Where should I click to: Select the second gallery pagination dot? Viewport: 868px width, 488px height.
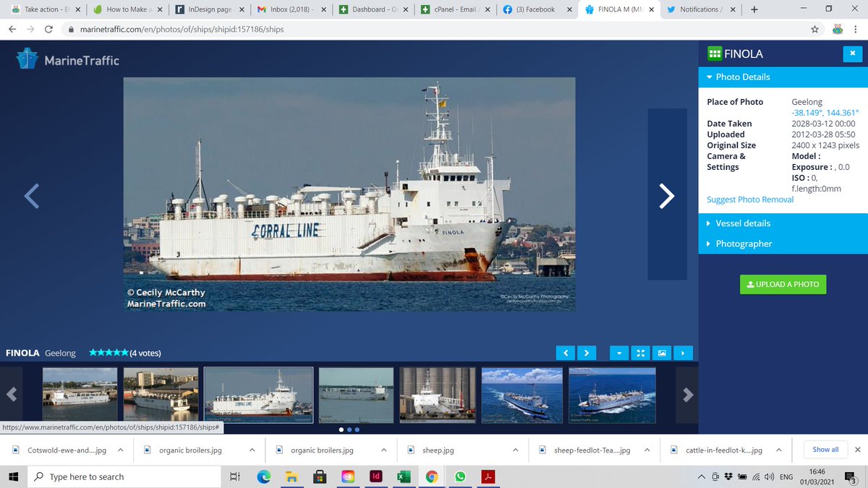pos(349,429)
